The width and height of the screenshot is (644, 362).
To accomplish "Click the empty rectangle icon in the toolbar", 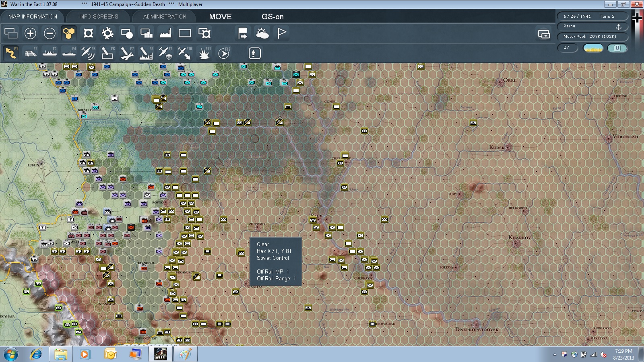I will pyautogui.click(x=185, y=33).
